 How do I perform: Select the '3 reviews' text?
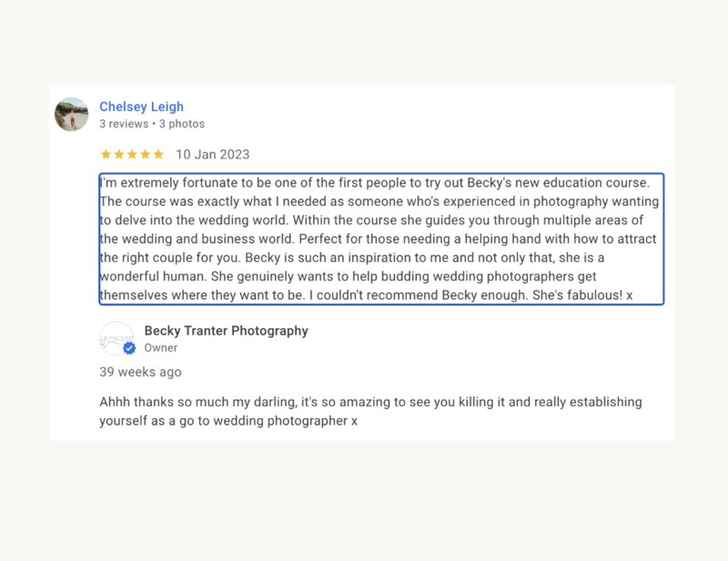click(124, 124)
